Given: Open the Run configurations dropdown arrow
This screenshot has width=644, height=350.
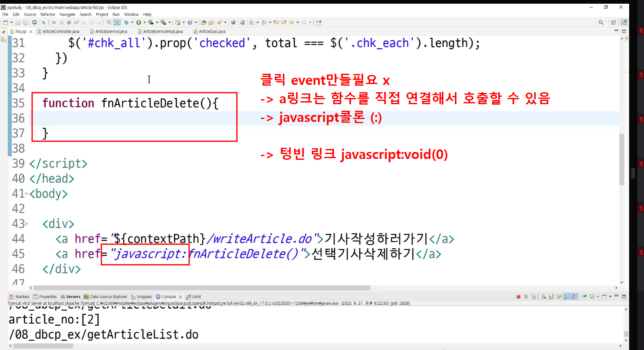Looking at the screenshot, I should click(145, 23).
